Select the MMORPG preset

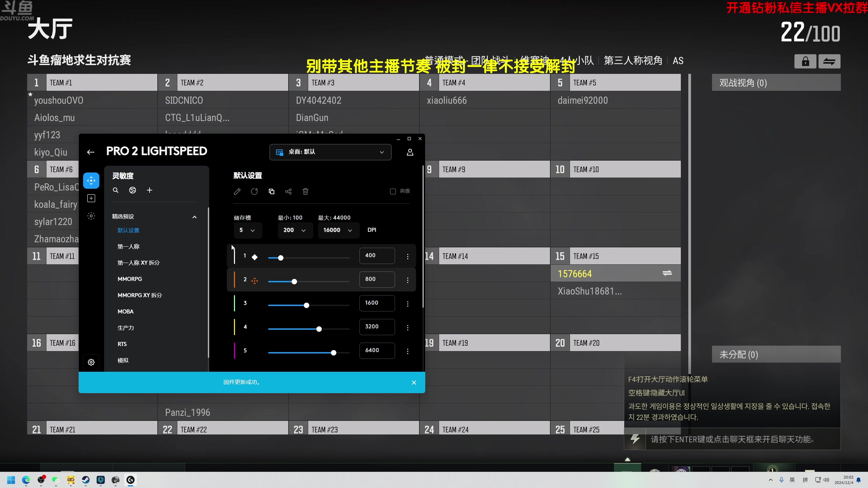click(x=130, y=279)
